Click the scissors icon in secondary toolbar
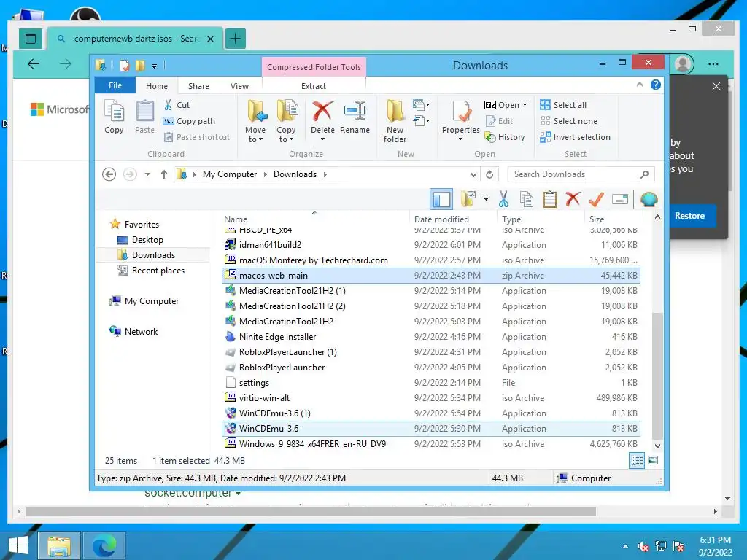 click(x=503, y=199)
